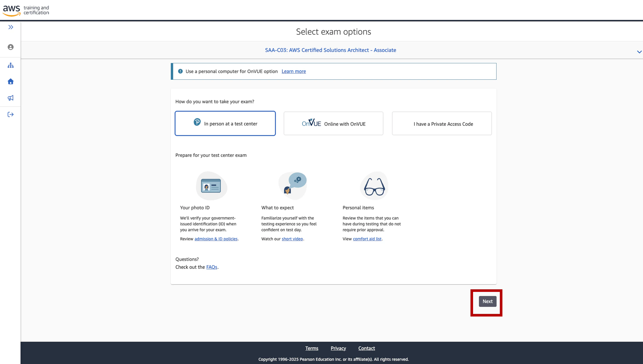Click the sign out icon in sidebar
643x364 pixels.
tap(11, 115)
